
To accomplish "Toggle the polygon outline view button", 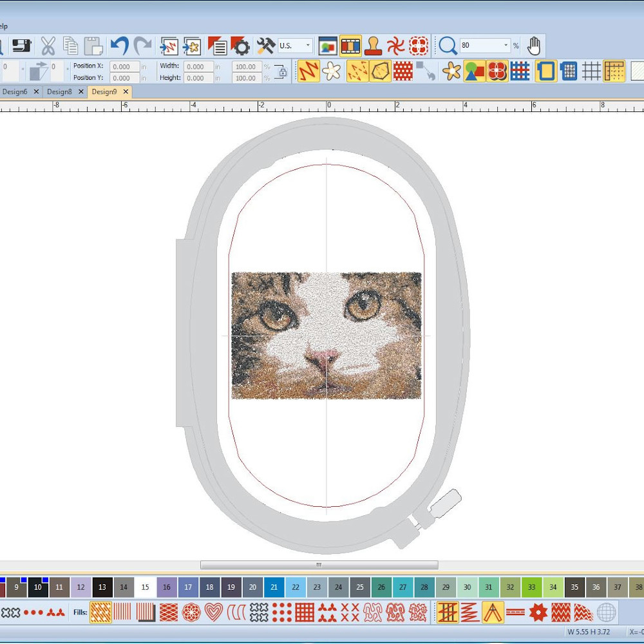I will click(380, 71).
